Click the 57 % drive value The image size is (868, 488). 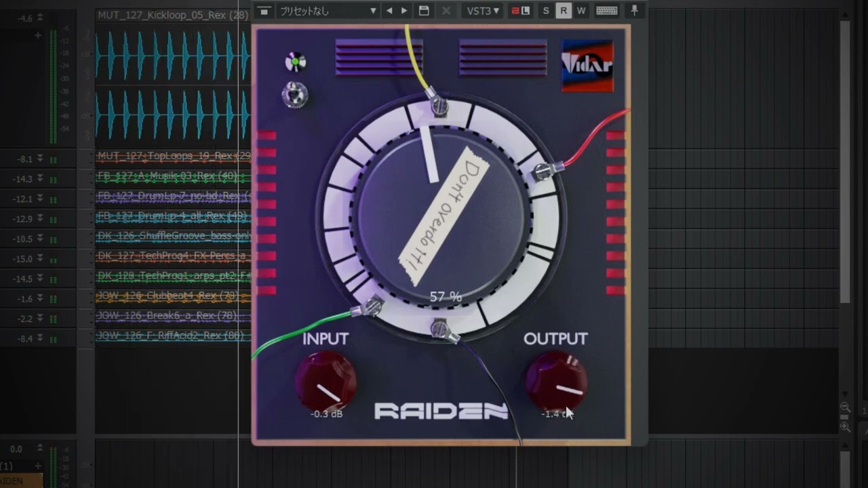pyautogui.click(x=446, y=297)
